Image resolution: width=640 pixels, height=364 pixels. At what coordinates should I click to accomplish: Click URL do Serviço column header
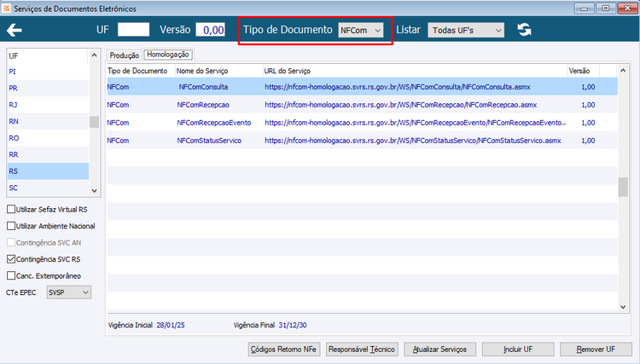(415, 71)
